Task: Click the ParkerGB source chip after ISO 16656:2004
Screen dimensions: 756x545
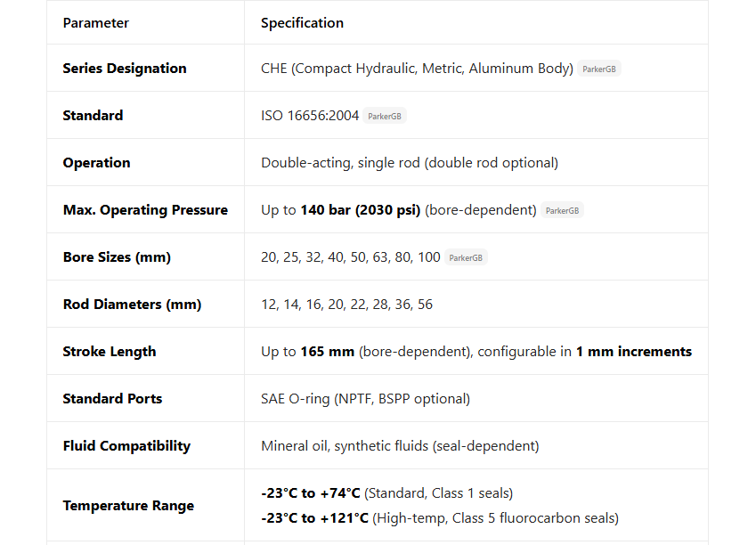Action: 385,116
